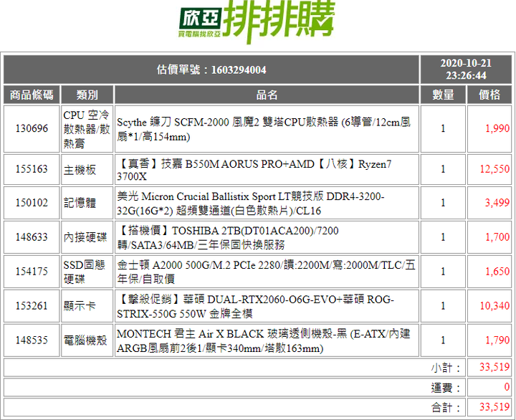Click the shipping fee value 0
The width and height of the screenshot is (516, 420).
click(507, 387)
